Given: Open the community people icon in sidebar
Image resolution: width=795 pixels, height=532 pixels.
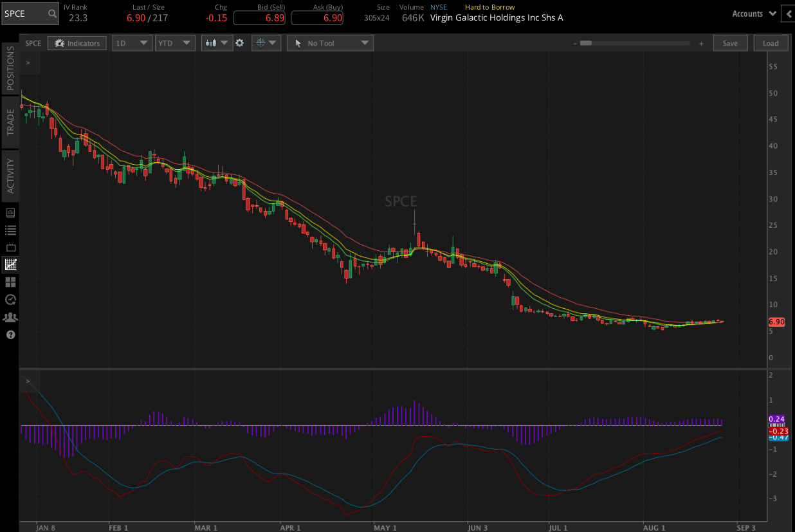Looking at the screenshot, I should tap(10, 317).
